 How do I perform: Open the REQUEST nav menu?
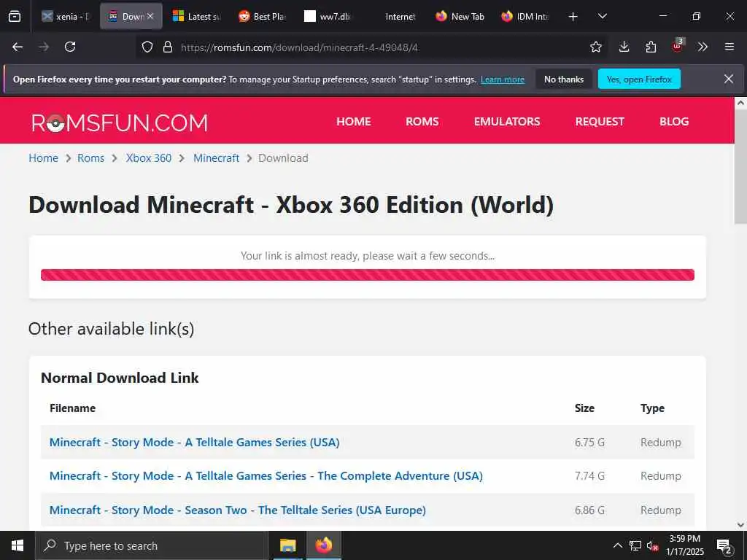pos(600,122)
